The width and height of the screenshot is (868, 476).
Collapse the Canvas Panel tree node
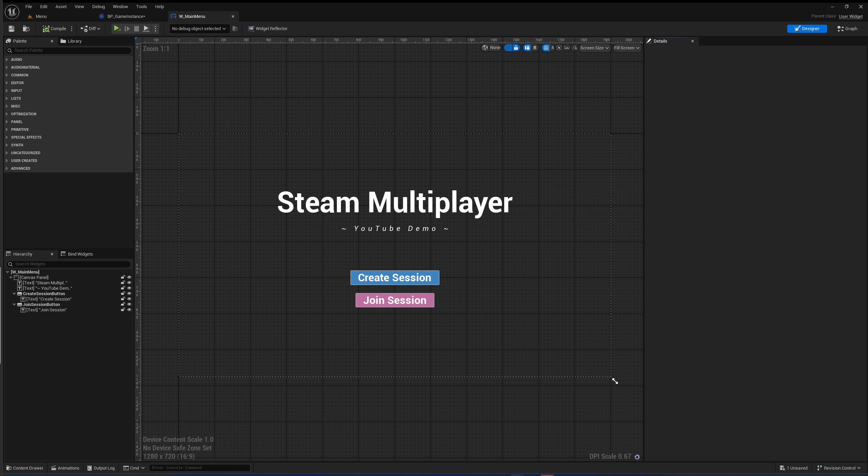coord(11,278)
